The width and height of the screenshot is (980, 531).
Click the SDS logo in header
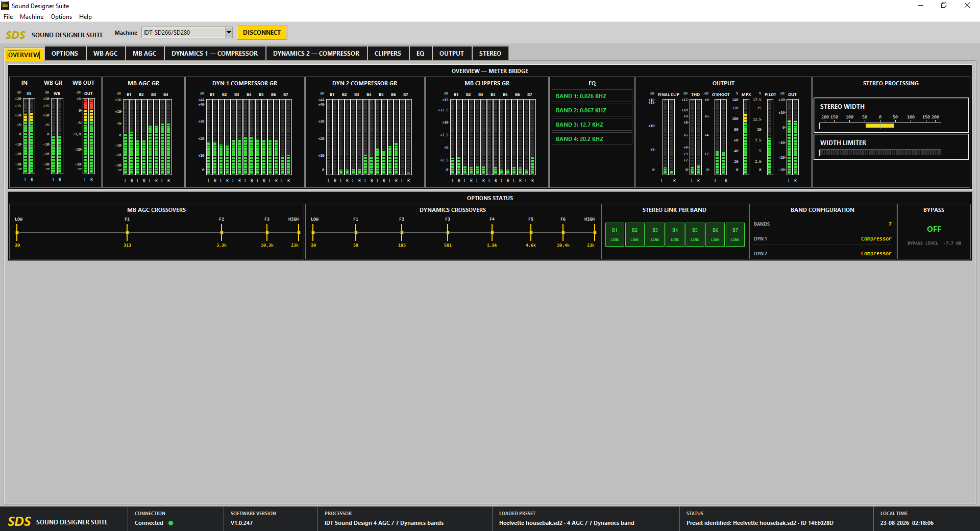[15, 35]
